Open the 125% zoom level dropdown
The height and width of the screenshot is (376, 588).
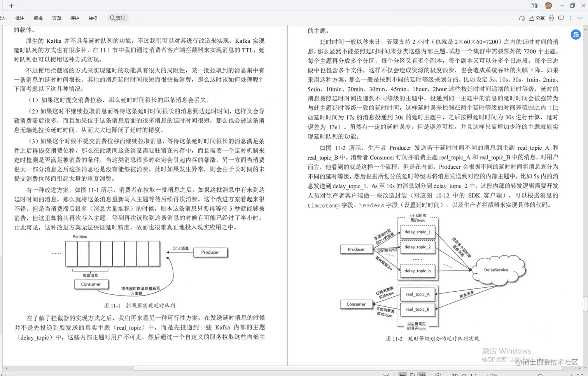492,374
